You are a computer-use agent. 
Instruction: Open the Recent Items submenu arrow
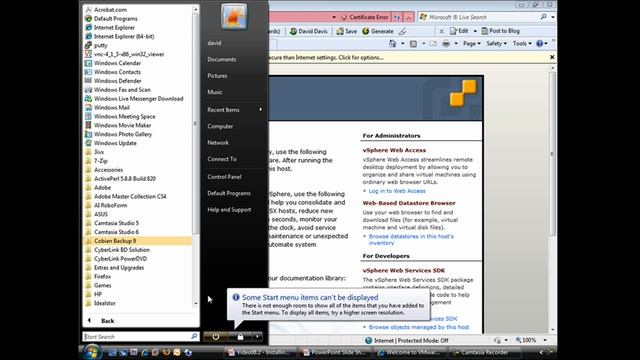click(260, 109)
